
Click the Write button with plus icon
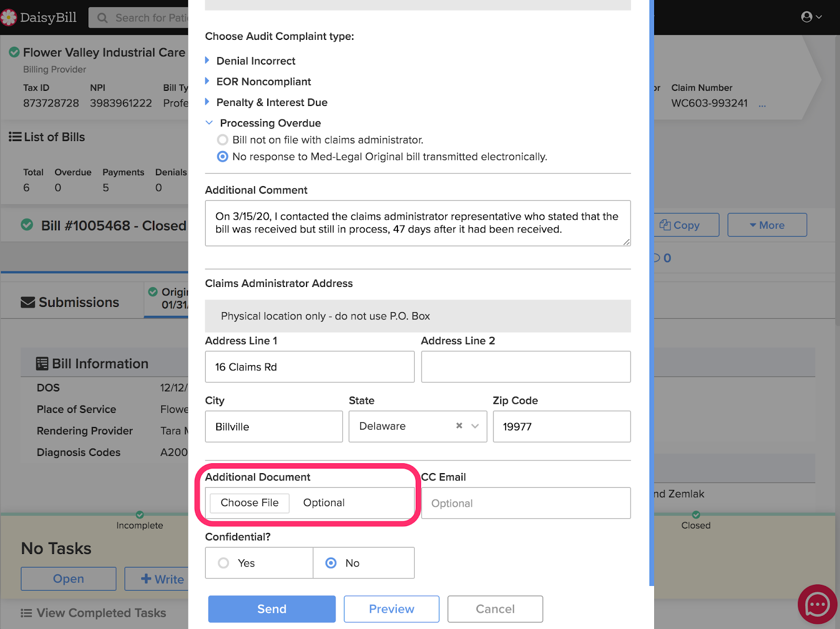(x=157, y=579)
